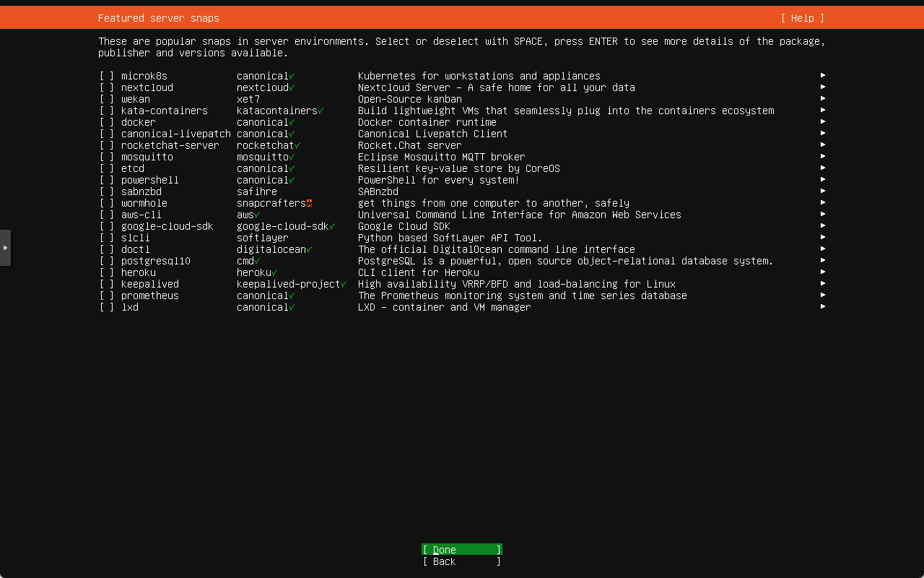Click publisher softlayer text
Screen dimensions: 924x578
pyautogui.click(x=263, y=238)
